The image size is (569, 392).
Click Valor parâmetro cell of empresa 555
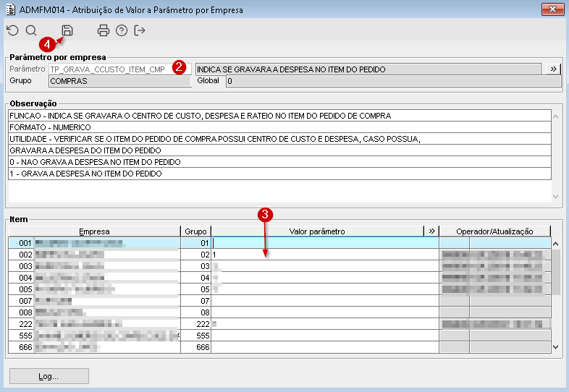click(325, 336)
